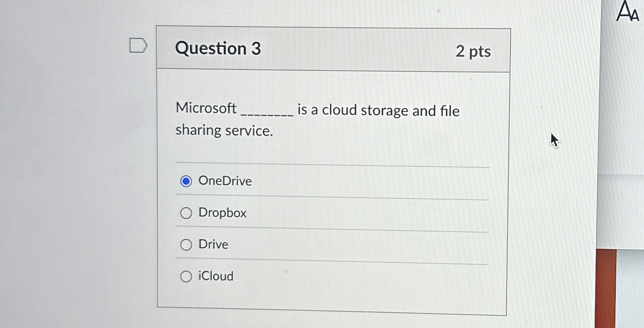Deselect the currently chosen OneDrive option
The image size is (644, 328).
click(x=186, y=181)
